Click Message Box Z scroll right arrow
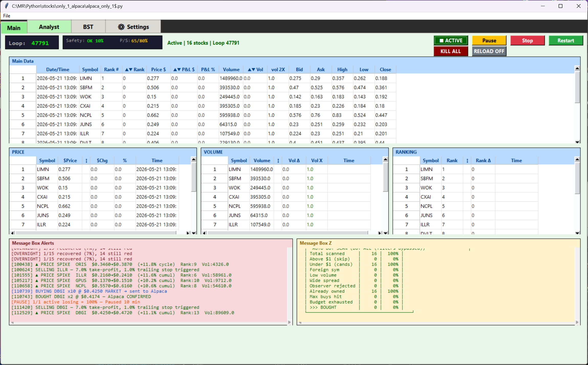The height and width of the screenshot is (365, 588). coord(577,322)
